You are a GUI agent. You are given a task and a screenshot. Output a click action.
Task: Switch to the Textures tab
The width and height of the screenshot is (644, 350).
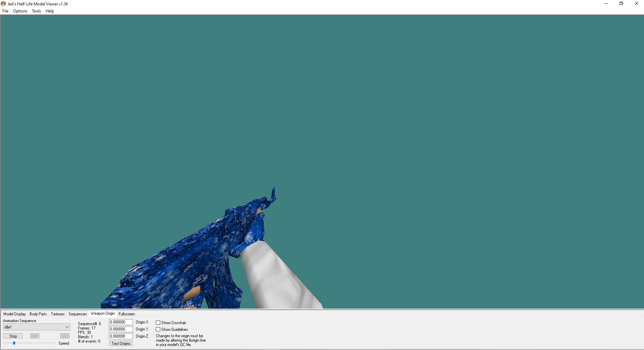[x=58, y=314]
